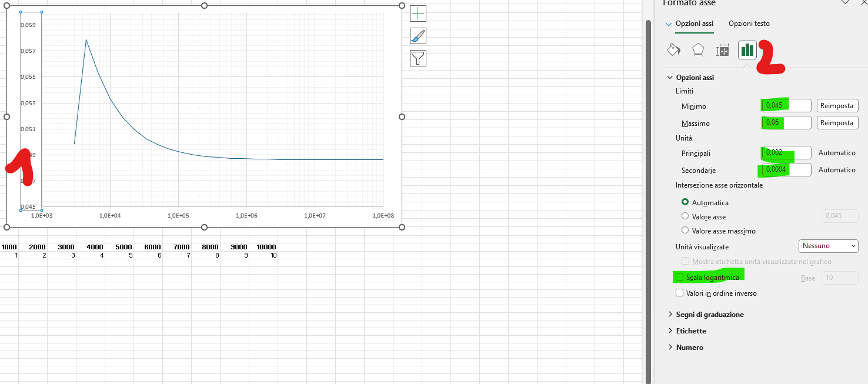This screenshot has height=384, width=868.
Task: Switch to Opzioni assi tab
Action: pos(695,24)
